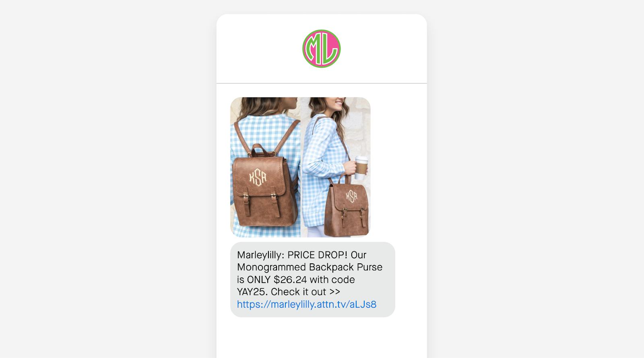Click the Check it out >> text
This screenshot has height=358, width=644.
coord(305,292)
